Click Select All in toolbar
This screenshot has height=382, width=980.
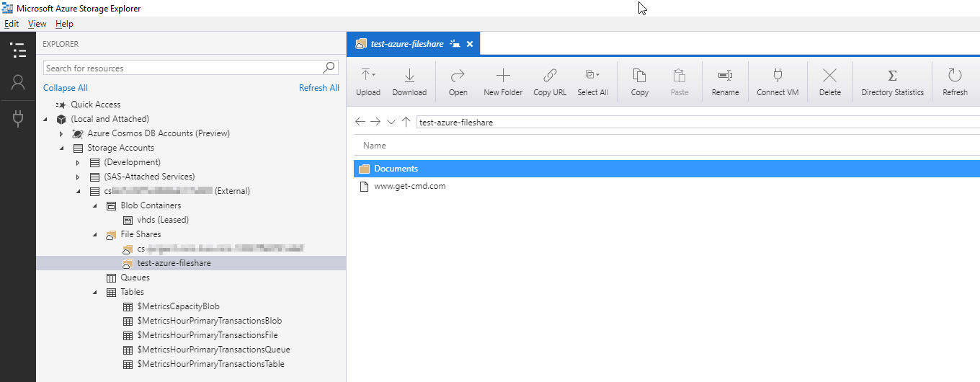tap(592, 82)
